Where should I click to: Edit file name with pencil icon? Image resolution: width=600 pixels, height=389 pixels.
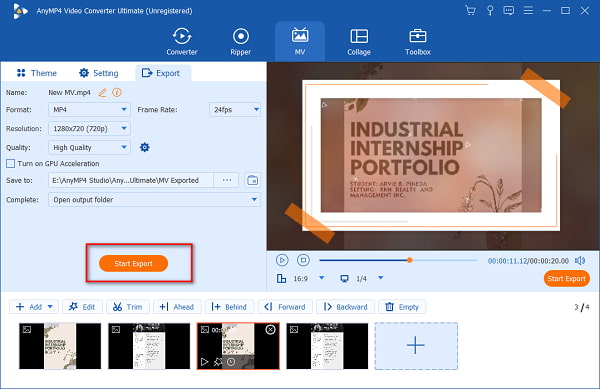(102, 93)
